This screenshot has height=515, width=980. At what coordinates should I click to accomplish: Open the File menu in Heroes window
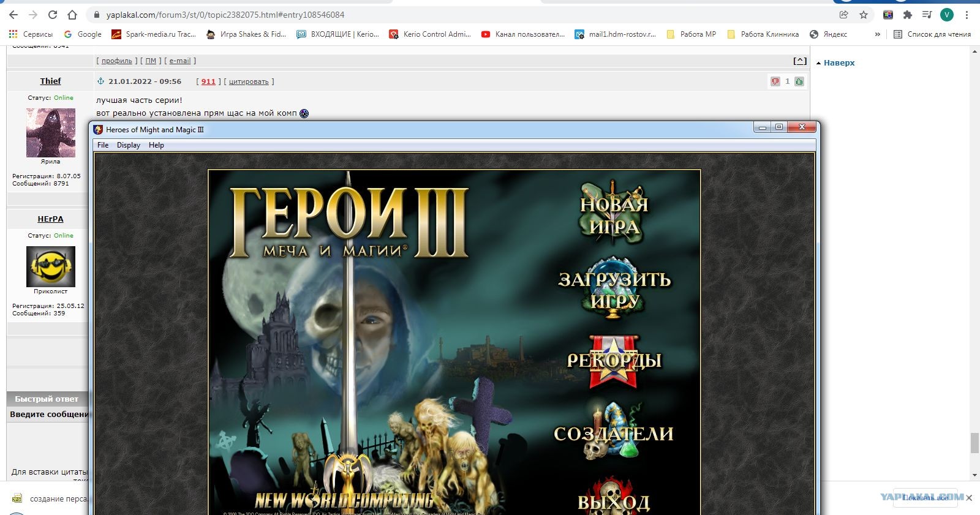[x=103, y=145]
